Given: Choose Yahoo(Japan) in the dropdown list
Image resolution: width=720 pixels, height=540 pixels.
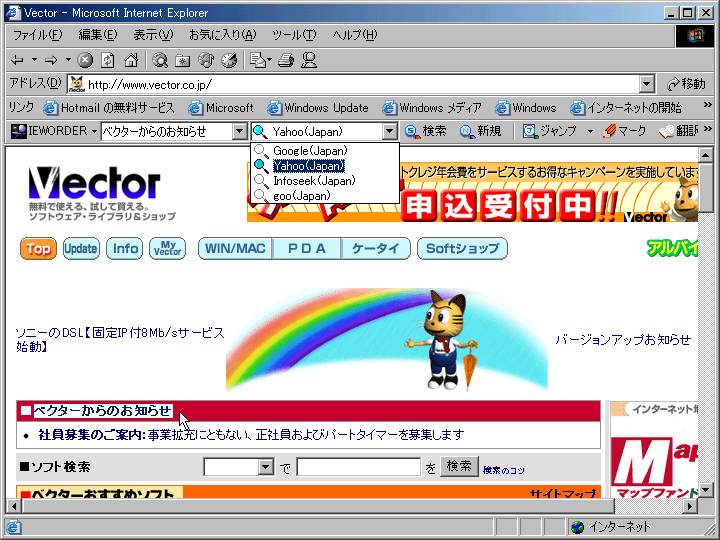Looking at the screenshot, I should point(325,166).
